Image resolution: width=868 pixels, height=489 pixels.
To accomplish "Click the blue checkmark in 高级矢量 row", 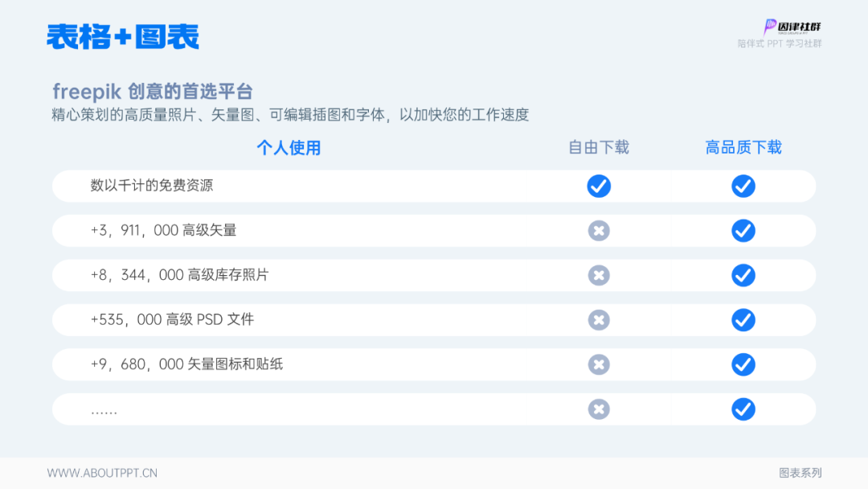I will pos(743,231).
